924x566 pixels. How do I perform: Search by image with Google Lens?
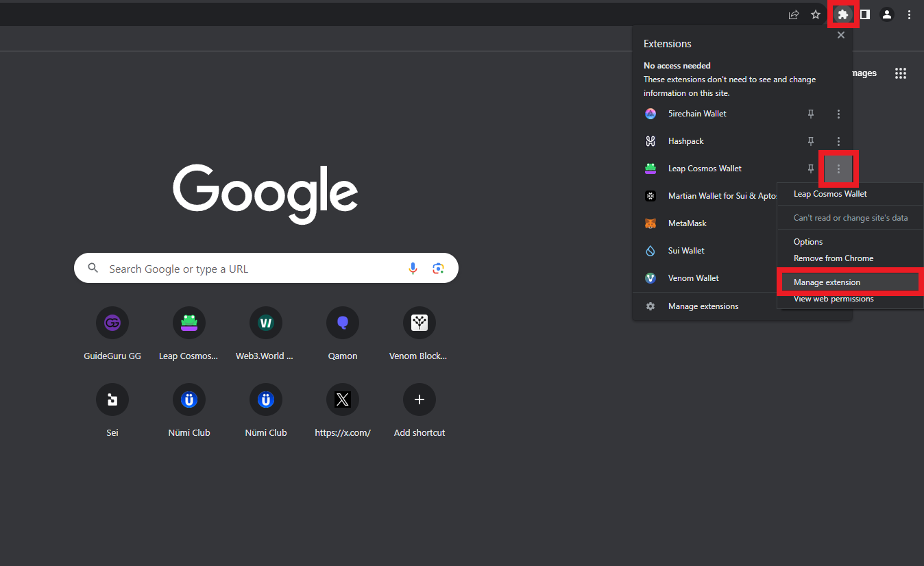coord(439,269)
